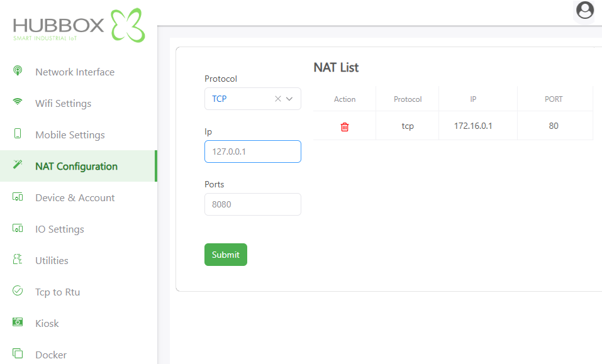
Task: Open the Wifi Settings page
Action: pyautogui.click(x=63, y=103)
